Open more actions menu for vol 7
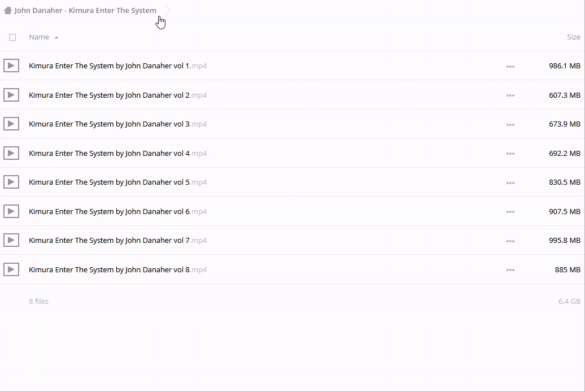Viewport: 585px width, 392px height. [x=510, y=241]
